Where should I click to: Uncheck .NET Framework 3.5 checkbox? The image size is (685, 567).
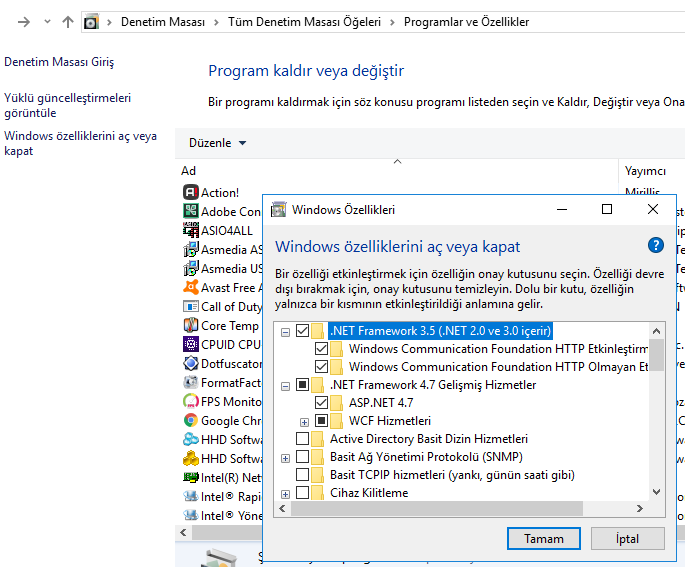(302, 330)
